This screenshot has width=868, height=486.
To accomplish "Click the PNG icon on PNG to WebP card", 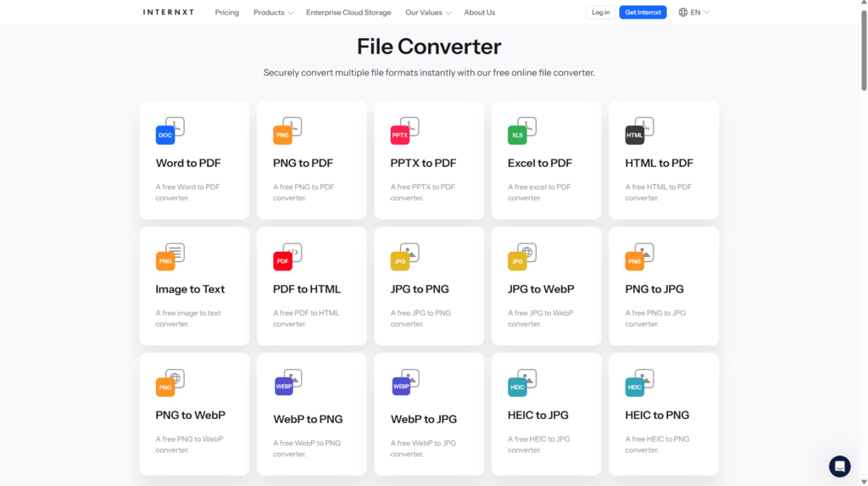I will (x=165, y=388).
